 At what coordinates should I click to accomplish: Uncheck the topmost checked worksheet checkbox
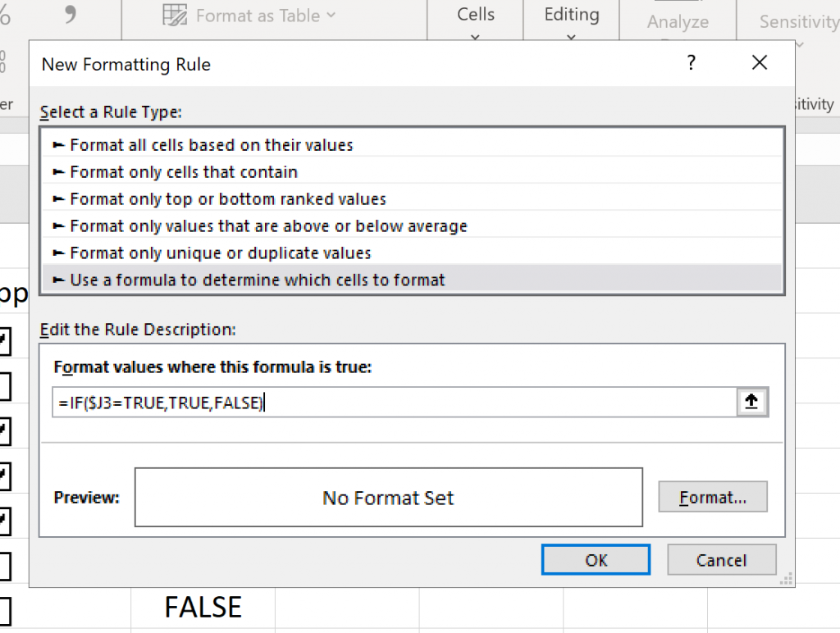coord(6,340)
